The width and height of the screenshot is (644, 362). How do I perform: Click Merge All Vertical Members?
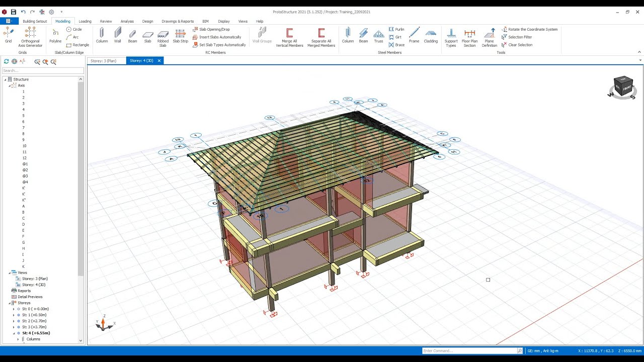click(x=289, y=37)
